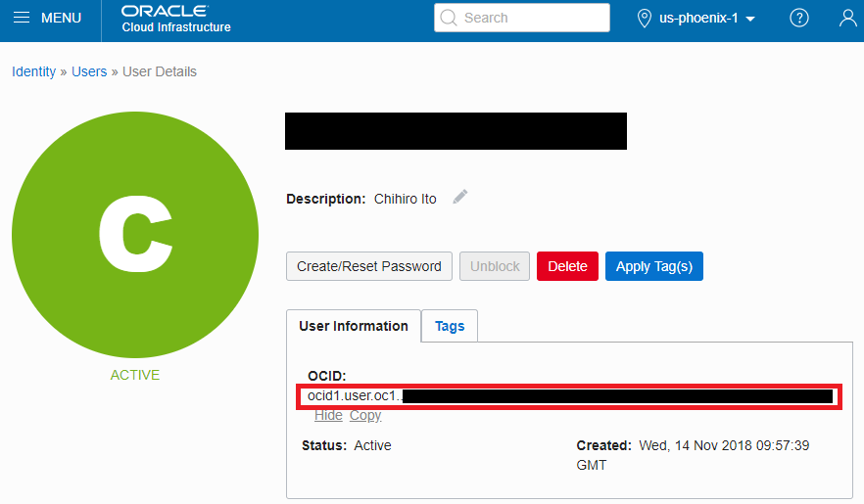Screen dimensions: 864x504
Task: Expand the us-phoenix-1 region dropdown arrow
Action: [x=750, y=19]
